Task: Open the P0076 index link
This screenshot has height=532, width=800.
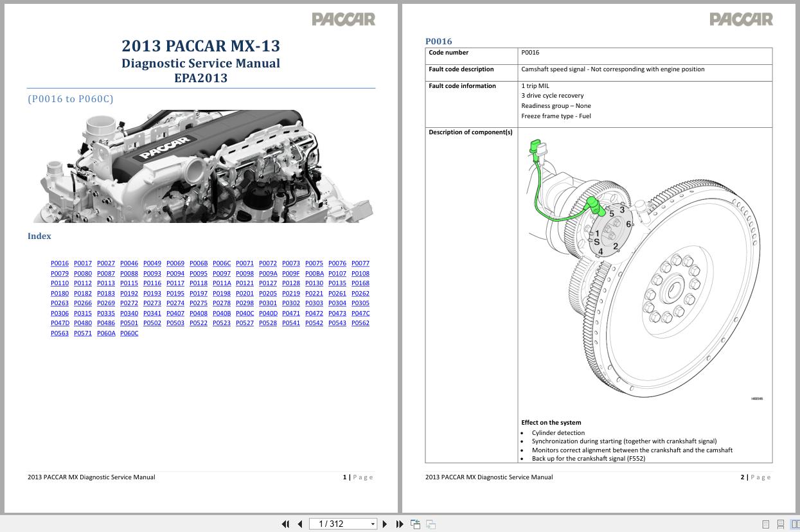Action: tap(337, 263)
